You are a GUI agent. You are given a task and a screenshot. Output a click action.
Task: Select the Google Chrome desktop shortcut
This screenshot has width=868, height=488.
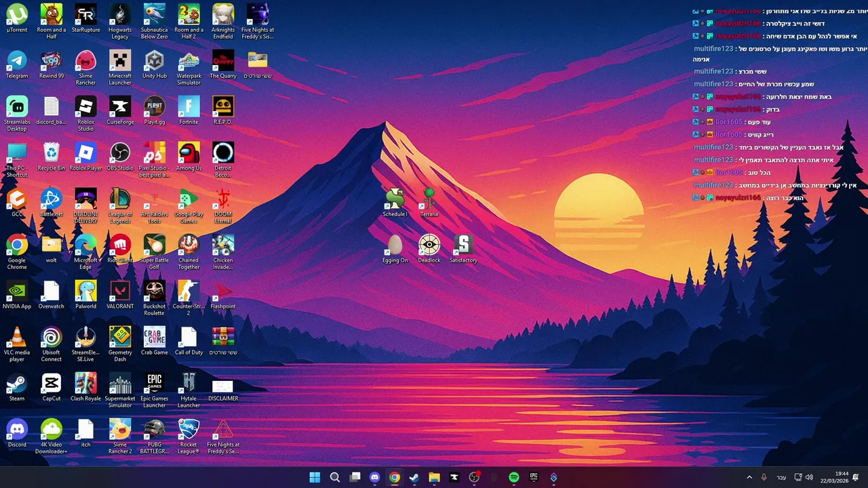coord(17,252)
